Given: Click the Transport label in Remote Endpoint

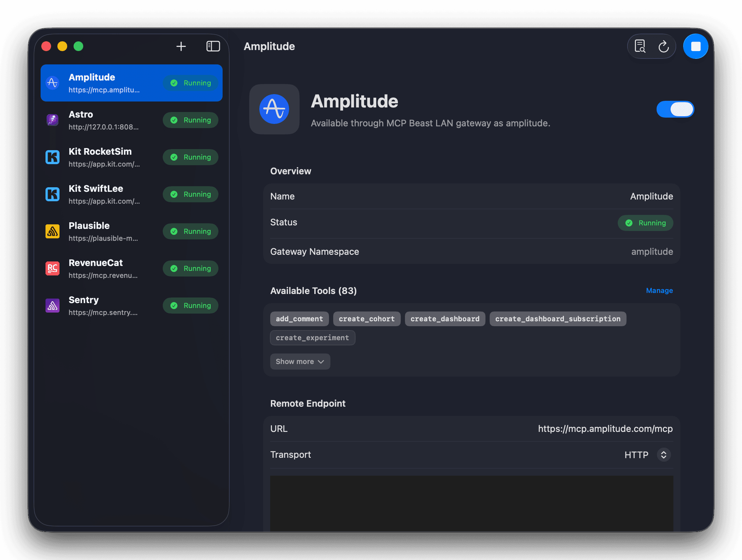Looking at the screenshot, I should coord(290,455).
